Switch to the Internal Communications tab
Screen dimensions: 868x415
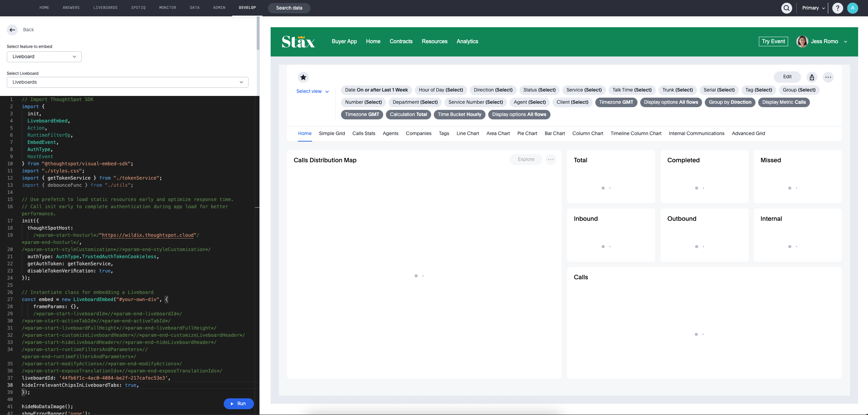pyautogui.click(x=697, y=134)
